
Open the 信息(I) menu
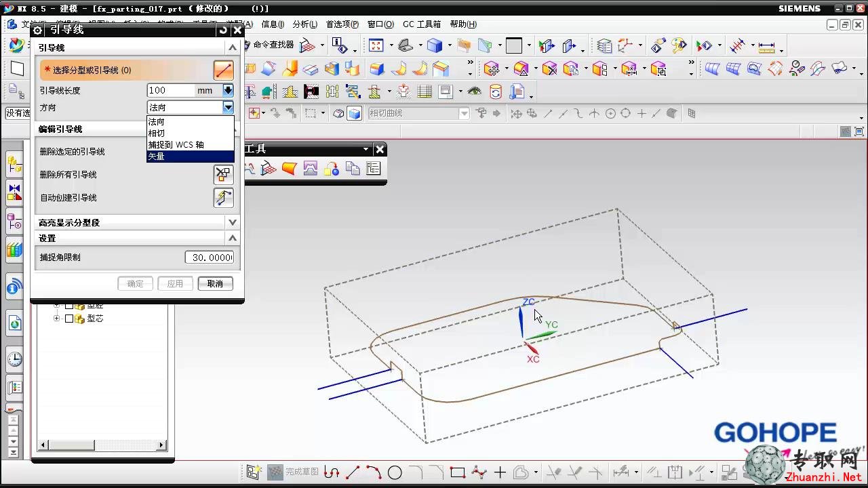point(273,24)
